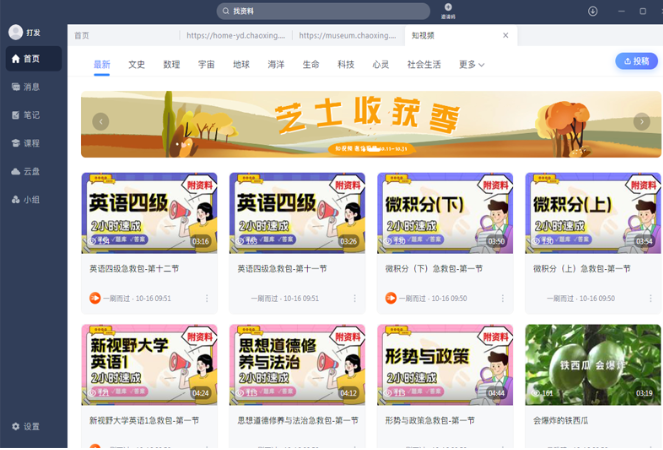Click title 英语四级急救包-第十二节
Screen dimensions: 663x450
(134, 269)
